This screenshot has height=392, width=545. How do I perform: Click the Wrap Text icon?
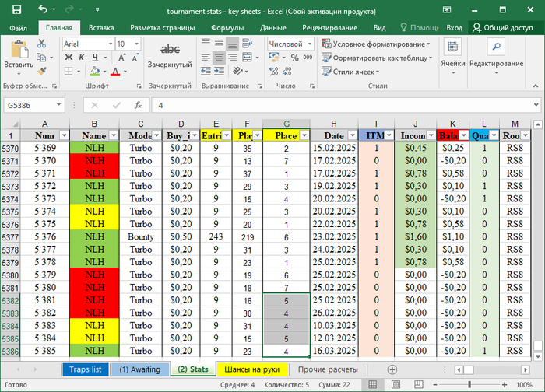click(247, 44)
